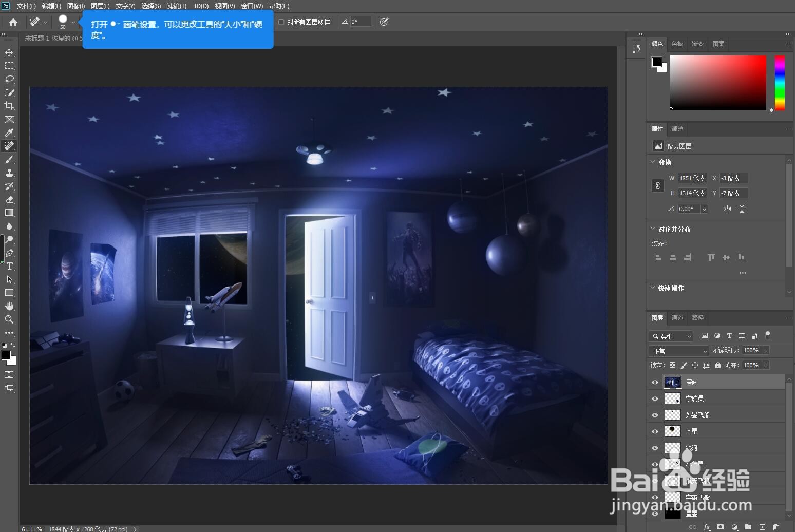795x532 pixels.
Task: Flip horizontal in Properties transform
Action: coord(727,208)
